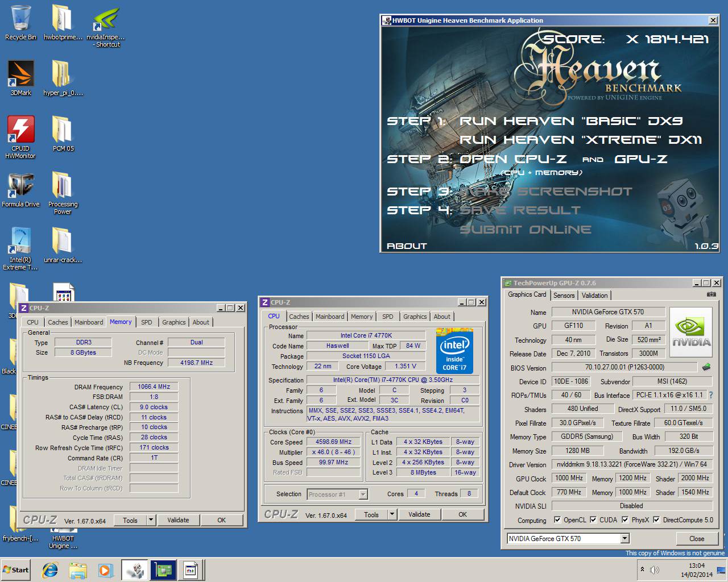Show hidden system tray icons
Screen dimensions: 728x582
(642, 569)
